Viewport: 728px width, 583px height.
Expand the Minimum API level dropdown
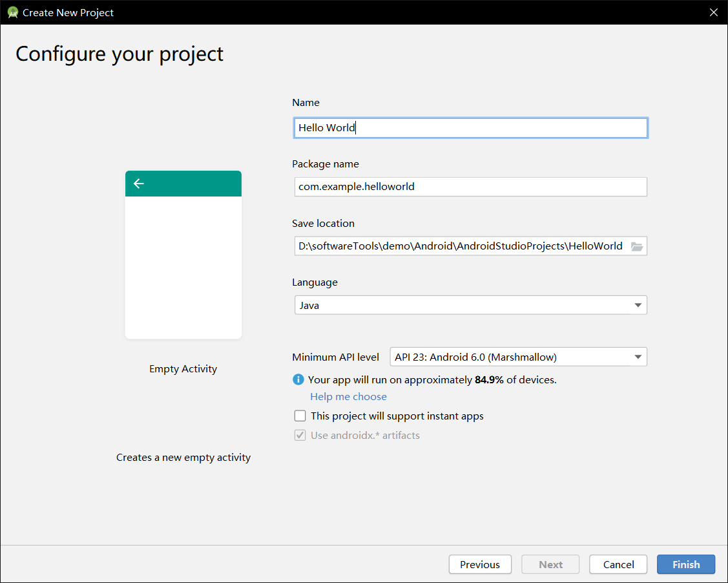pyautogui.click(x=518, y=357)
